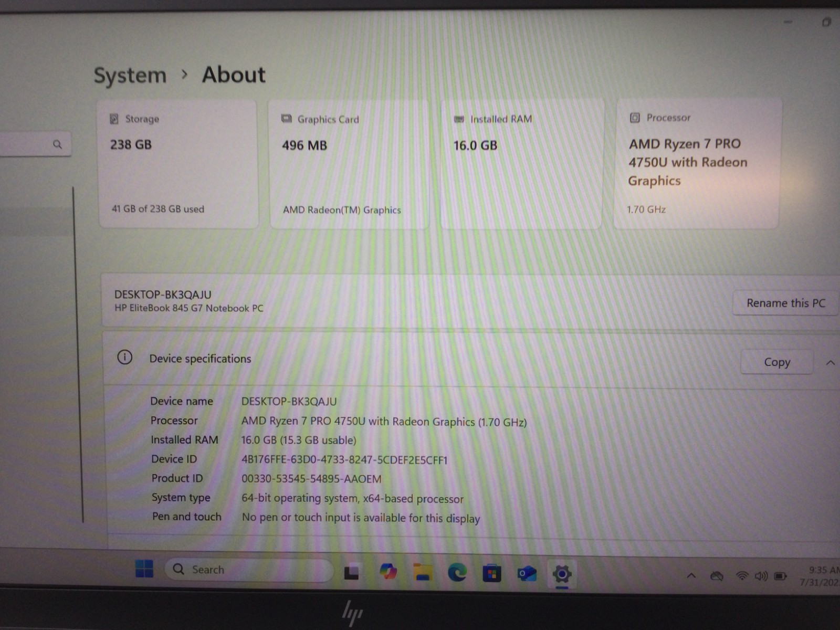
Task: Minimize the Settings window
Action: click(787, 22)
